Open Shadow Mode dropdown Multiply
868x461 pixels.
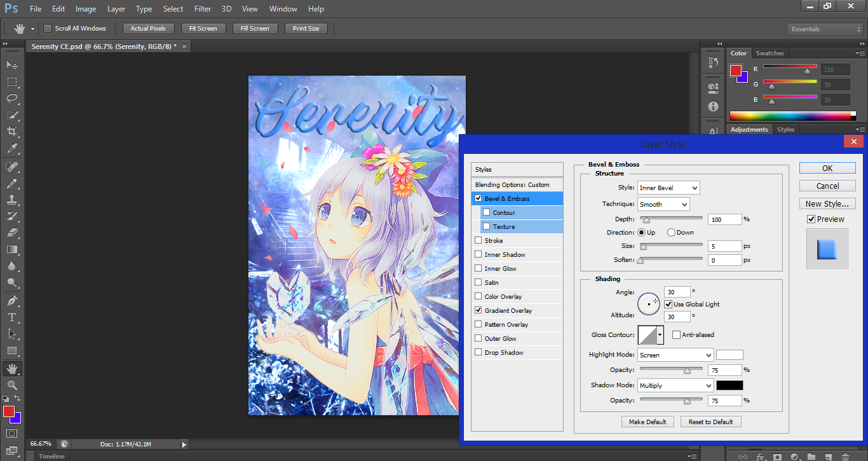pos(675,385)
